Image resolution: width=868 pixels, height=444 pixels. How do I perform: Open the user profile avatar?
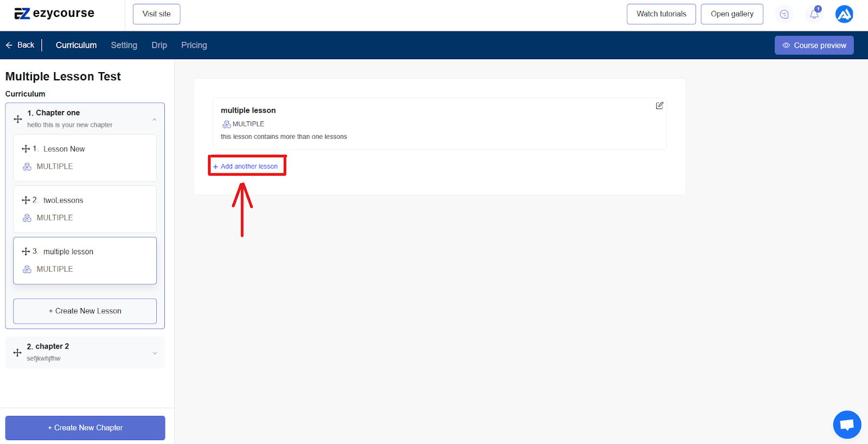click(844, 14)
